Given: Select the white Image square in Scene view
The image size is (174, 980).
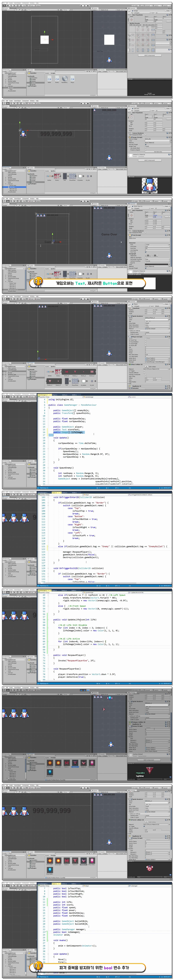Looking at the screenshot, I should (x=44, y=40).
